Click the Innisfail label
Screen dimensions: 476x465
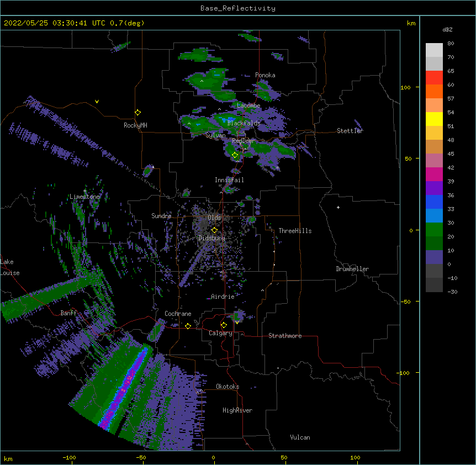[x=229, y=180]
